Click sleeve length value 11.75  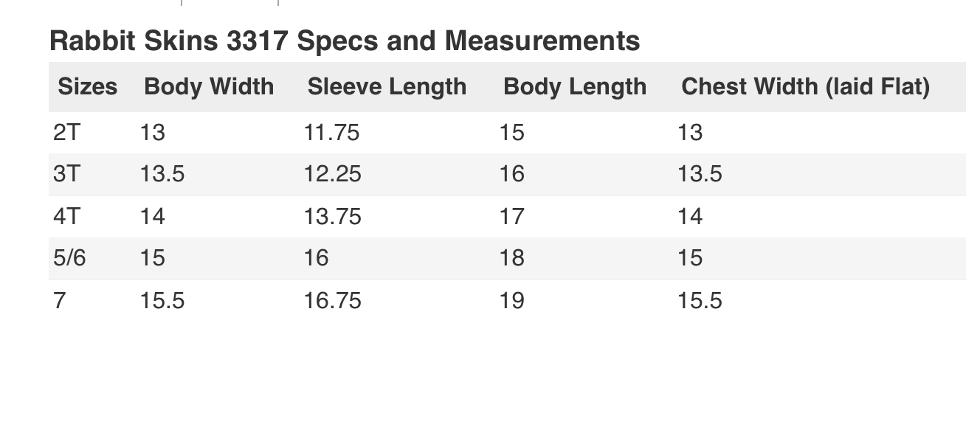coord(331,133)
